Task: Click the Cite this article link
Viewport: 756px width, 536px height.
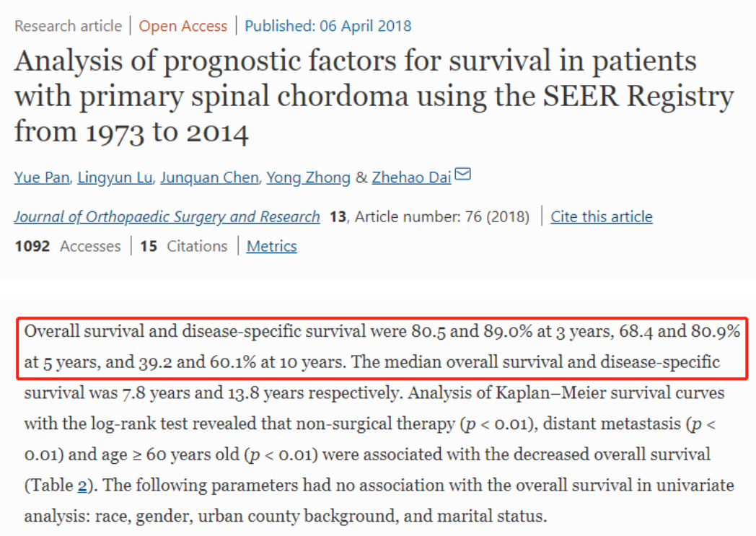Action: coord(602,216)
